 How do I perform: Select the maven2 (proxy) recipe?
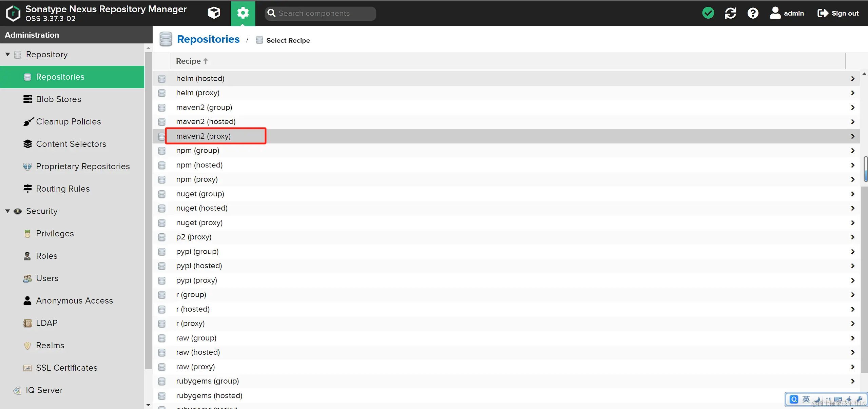click(x=204, y=136)
